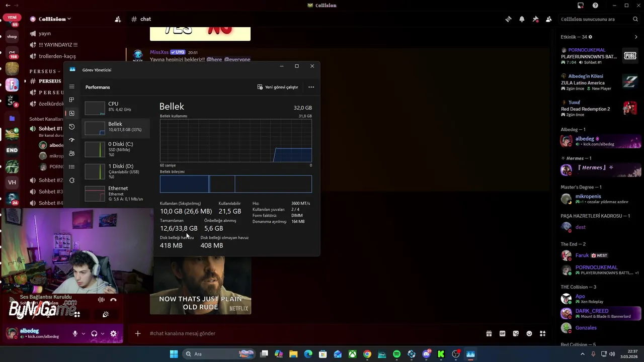
Task: Select 1 Diski (D:) performance entry
Action: click(x=117, y=171)
